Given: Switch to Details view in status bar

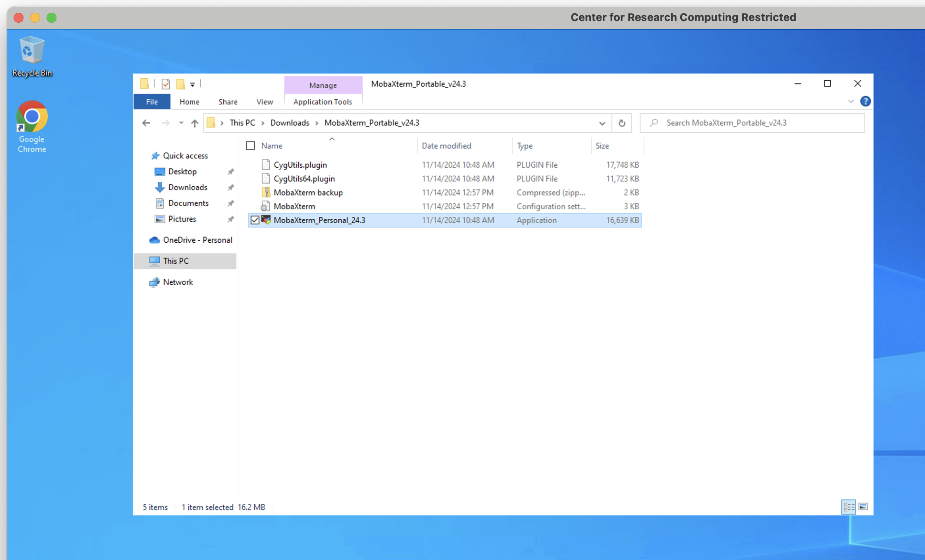Looking at the screenshot, I should tap(849, 507).
